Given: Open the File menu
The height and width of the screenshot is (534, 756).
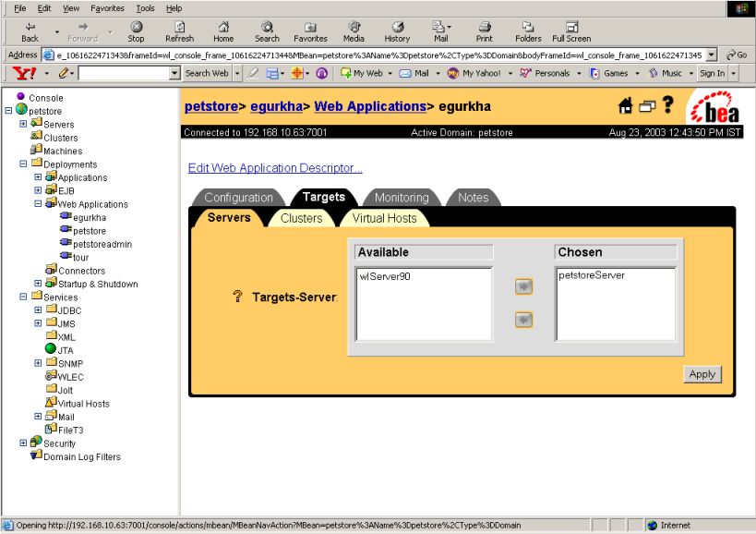Looking at the screenshot, I should tap(20, 8).
